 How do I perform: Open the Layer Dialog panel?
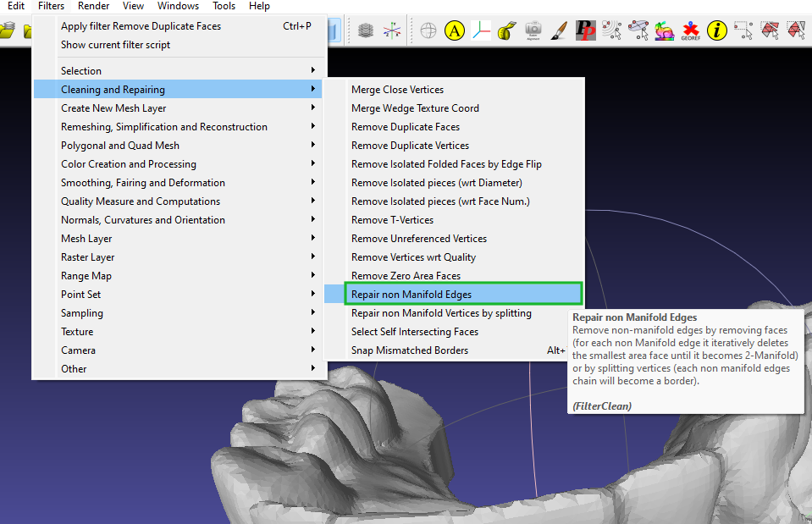click(x=366, y=30)
